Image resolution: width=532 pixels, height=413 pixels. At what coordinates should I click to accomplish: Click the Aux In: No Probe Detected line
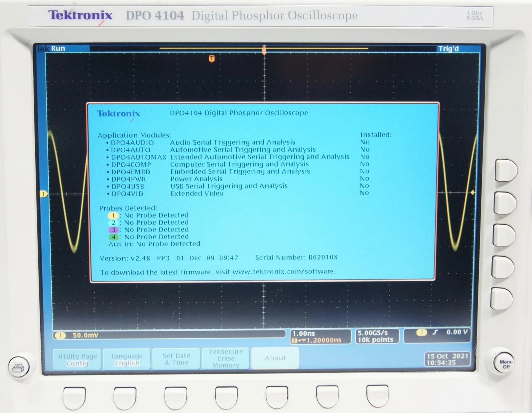154,244
